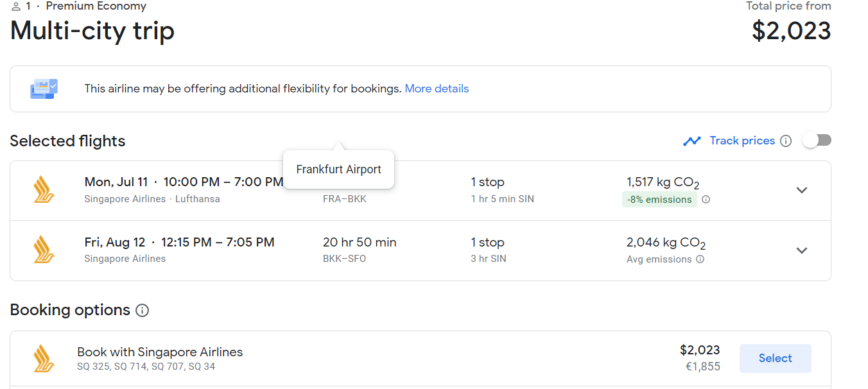Screen dimensions: 868x389
Task: Click info icon beside -8% emissions
Action: 706,200
